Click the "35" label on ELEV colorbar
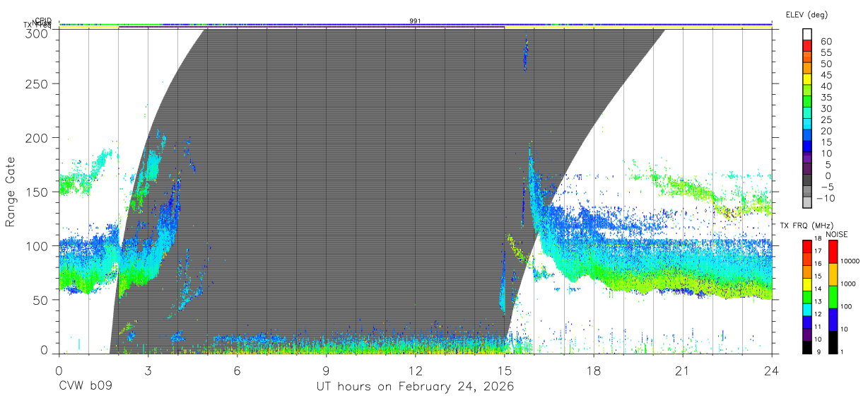This screenshot has height=401, width=868. click(x=826, y=98)
